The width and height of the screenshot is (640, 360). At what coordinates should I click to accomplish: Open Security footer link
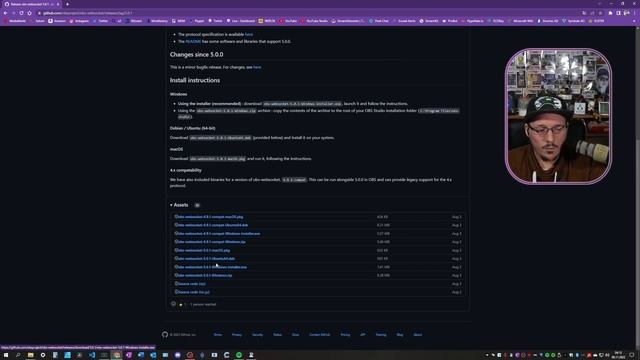[x=258, y=335]
